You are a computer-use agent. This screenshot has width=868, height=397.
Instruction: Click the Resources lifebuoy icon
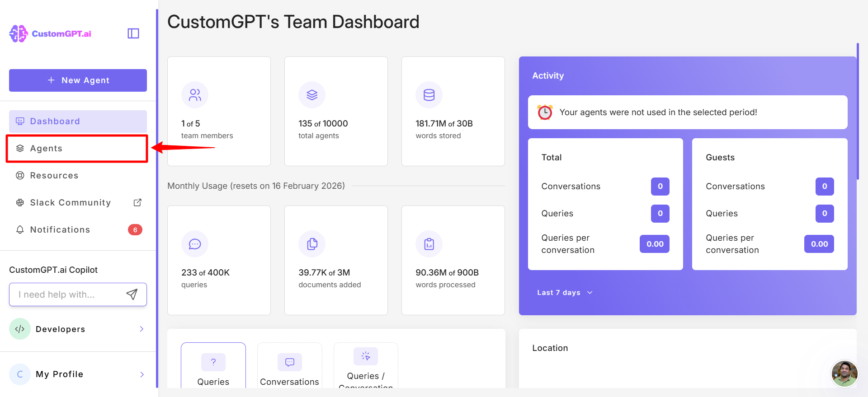coord(20,176)
